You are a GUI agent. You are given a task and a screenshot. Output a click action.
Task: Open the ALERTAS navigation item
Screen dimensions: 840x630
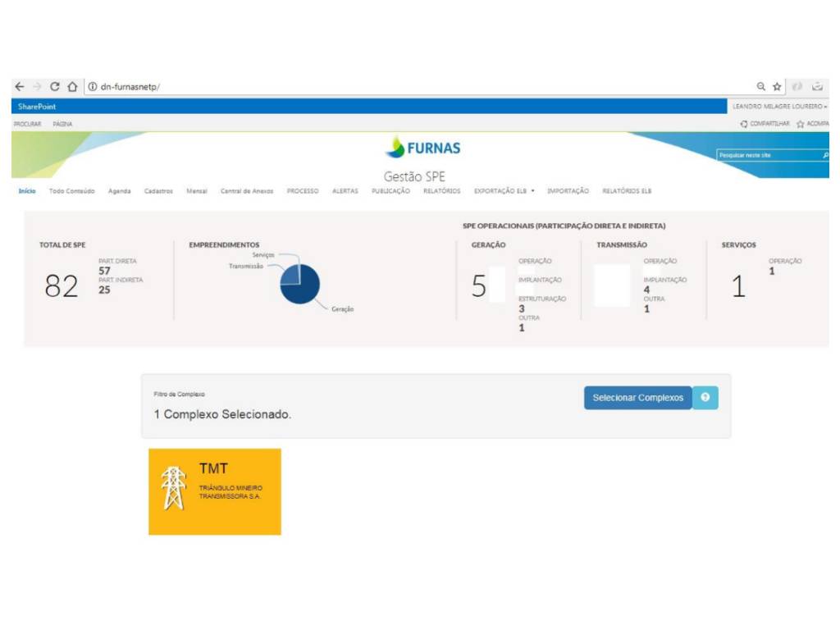(345, 190)
